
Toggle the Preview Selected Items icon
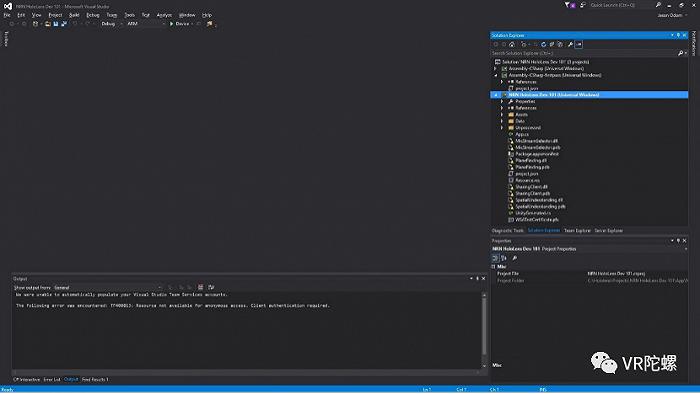click(x=579, y=44)
